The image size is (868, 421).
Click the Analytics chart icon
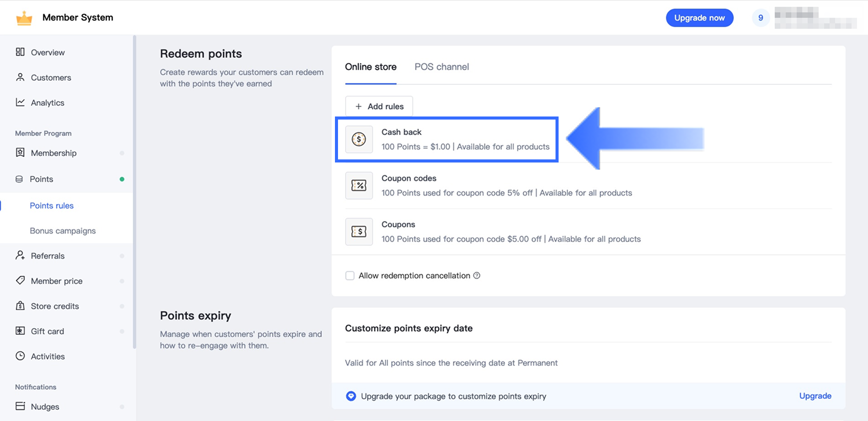coord(20,102)
